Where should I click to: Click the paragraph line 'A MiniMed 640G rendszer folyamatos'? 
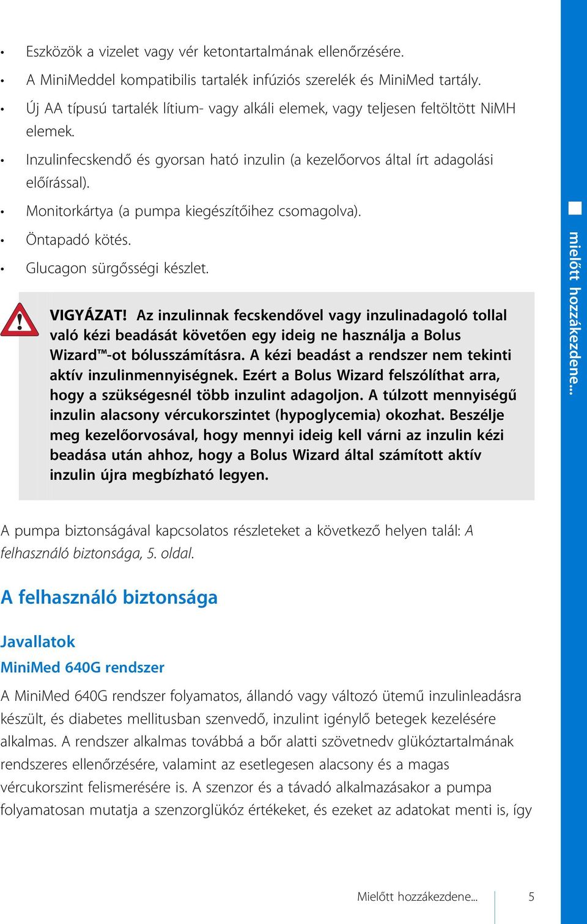coord(261,696)
